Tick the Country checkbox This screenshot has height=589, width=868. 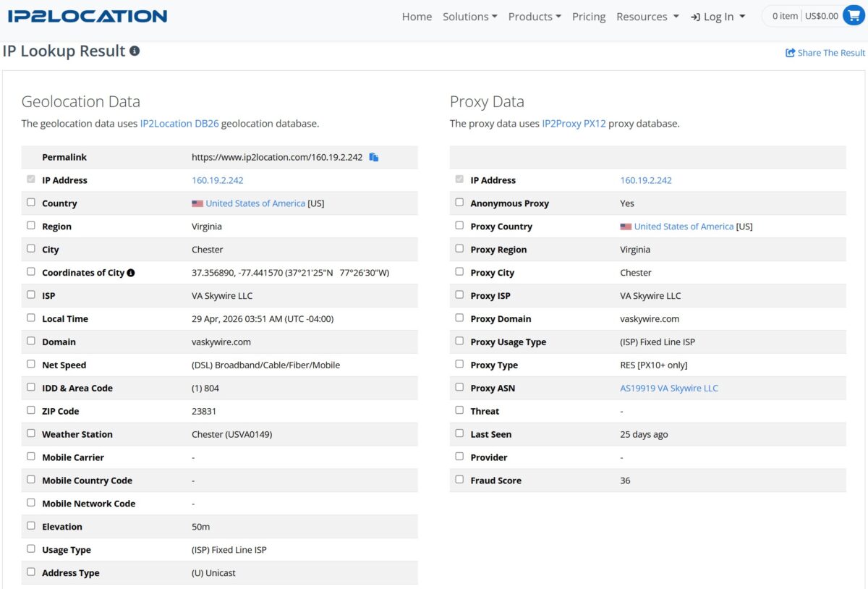[31, 203]
